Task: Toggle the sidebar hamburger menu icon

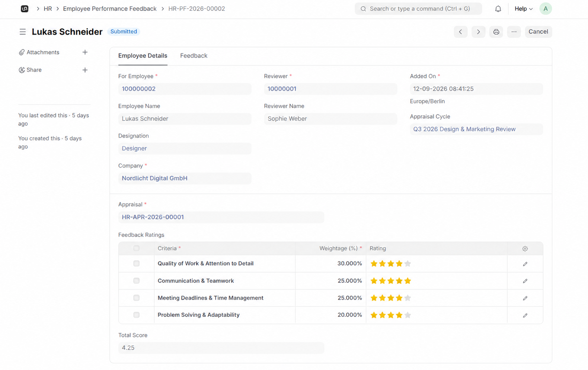Action: pos(23,32)
